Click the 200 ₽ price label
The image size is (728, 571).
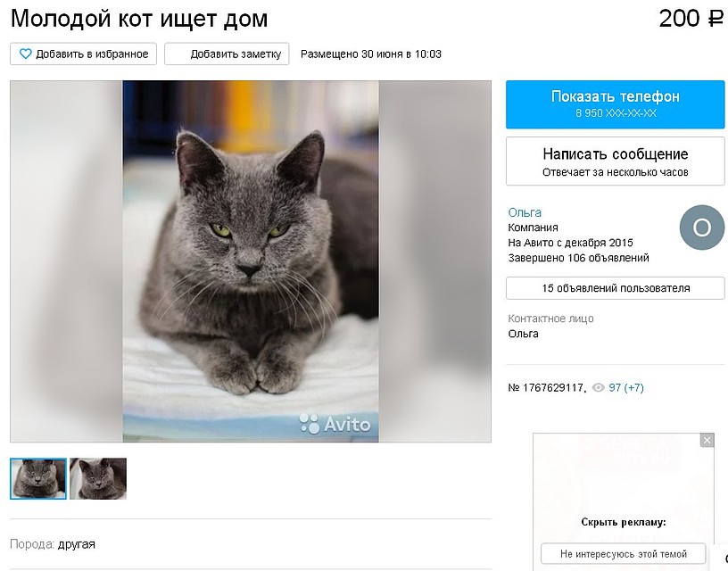[x=691, y=19]
